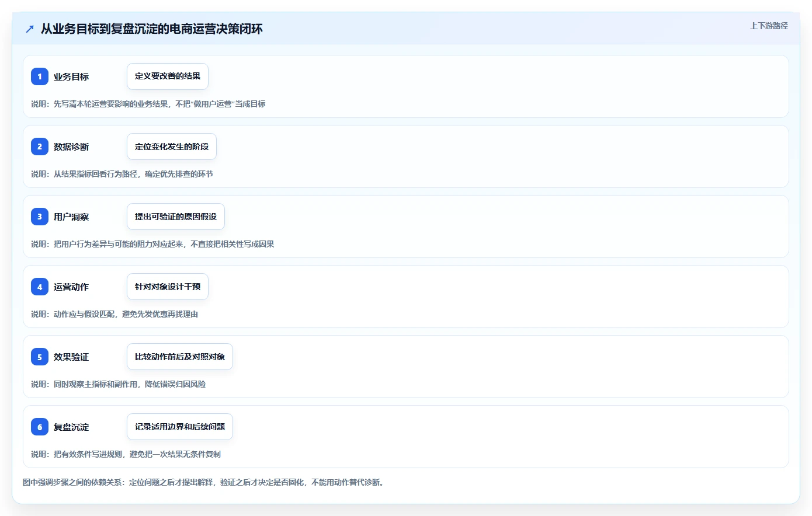Click the 用户洞察 step label
812x516 pixels.
click(71, 217)
